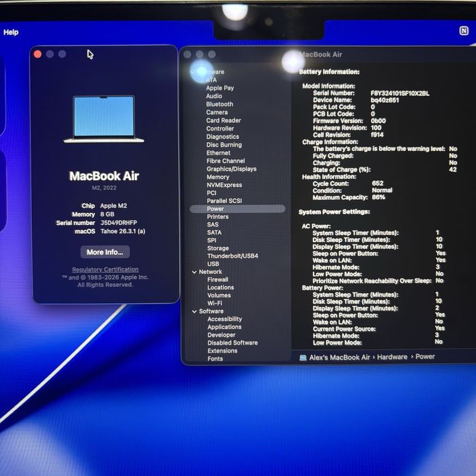Open the Help menu
This screenshot has height=476, width=476.
point(11,32)
